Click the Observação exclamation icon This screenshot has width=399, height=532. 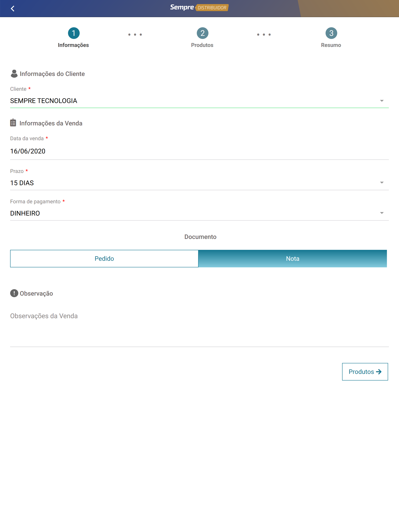click(x=14, y=293)
